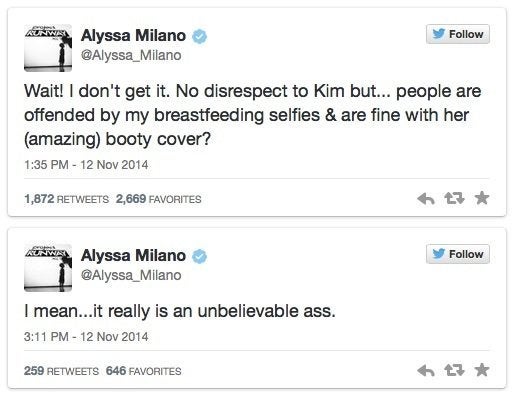View the 259 retweets list

[61, 371]
